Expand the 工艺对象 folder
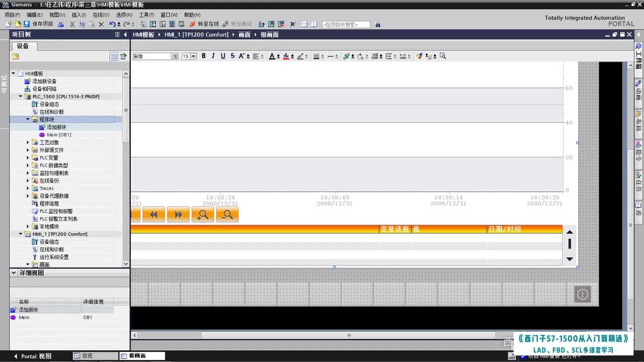644x362 pixels. 28,142
